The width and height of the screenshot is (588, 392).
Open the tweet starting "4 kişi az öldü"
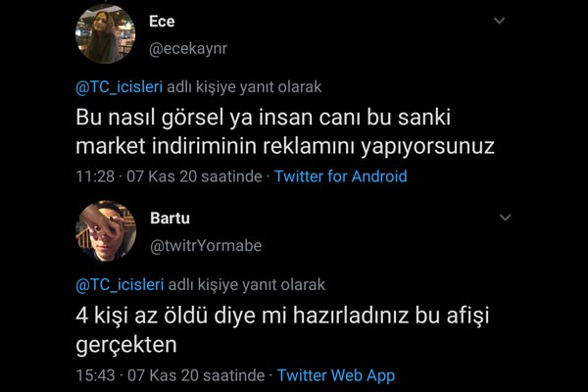[x=282, y=330]
